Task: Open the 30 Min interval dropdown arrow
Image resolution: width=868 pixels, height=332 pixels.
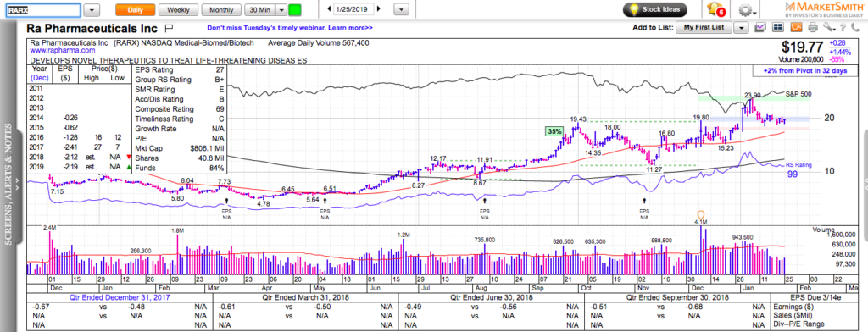Action: [x=281, y=10]
